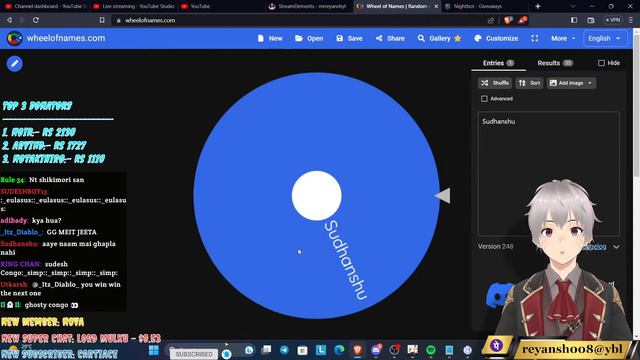Open OBS Studio from the taskbar
640x360 pixels.
click(x=394, y=350)
